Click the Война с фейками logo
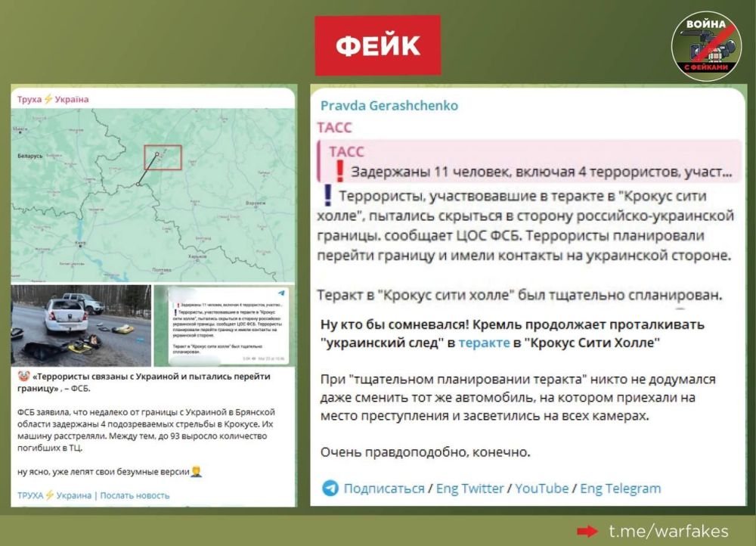The image size is (756, 546). 706,47
